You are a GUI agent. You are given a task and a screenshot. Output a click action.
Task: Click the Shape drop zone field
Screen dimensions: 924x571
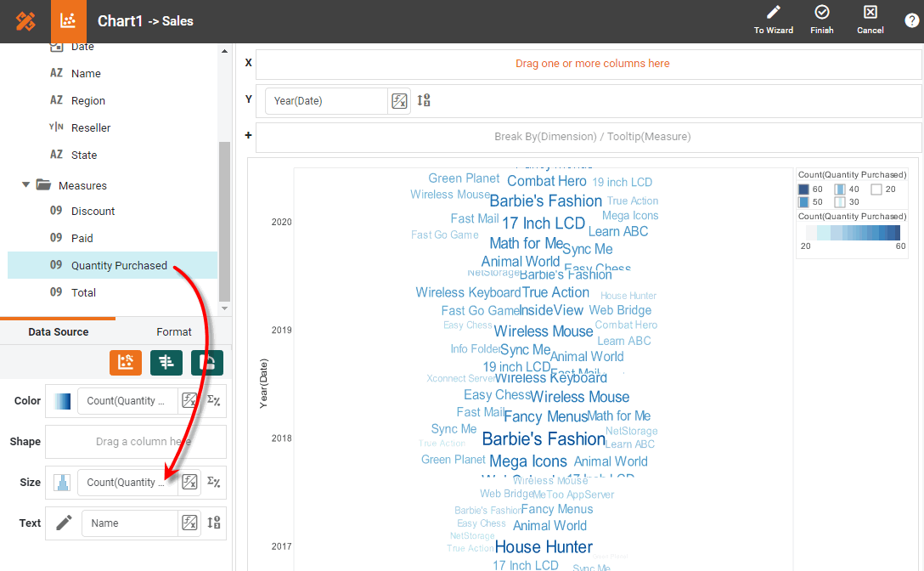[136, 442]
